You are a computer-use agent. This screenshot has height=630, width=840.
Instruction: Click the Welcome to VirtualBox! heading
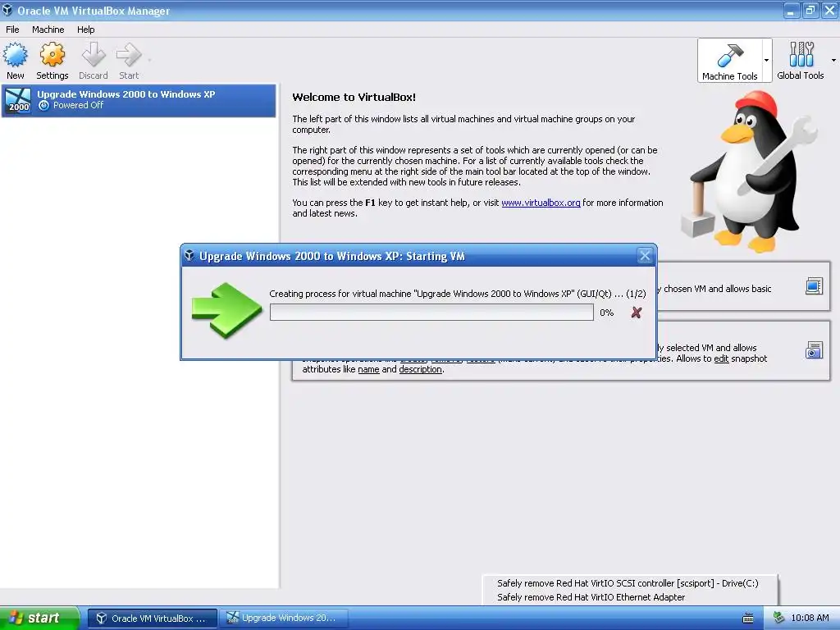tap(354, 97)
